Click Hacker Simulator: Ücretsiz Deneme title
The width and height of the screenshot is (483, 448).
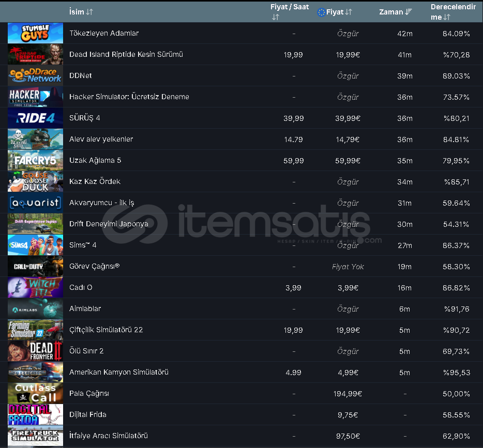point(129,97)
